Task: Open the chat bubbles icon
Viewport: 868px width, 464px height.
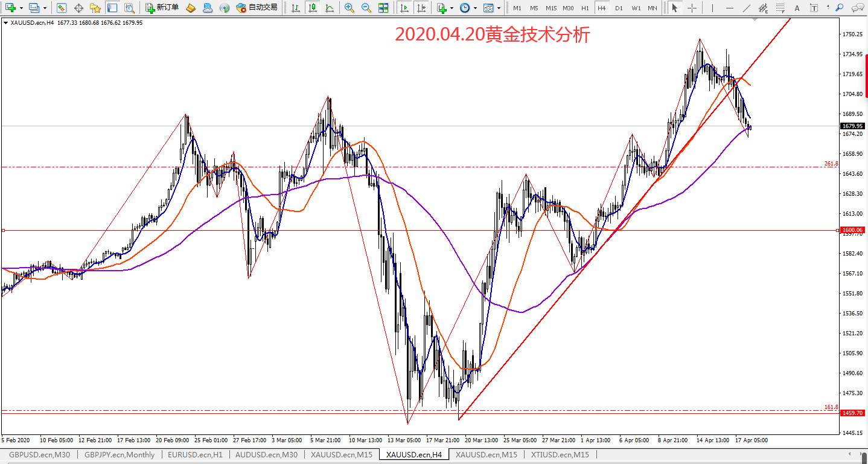Action: click(x=858, y=8)
